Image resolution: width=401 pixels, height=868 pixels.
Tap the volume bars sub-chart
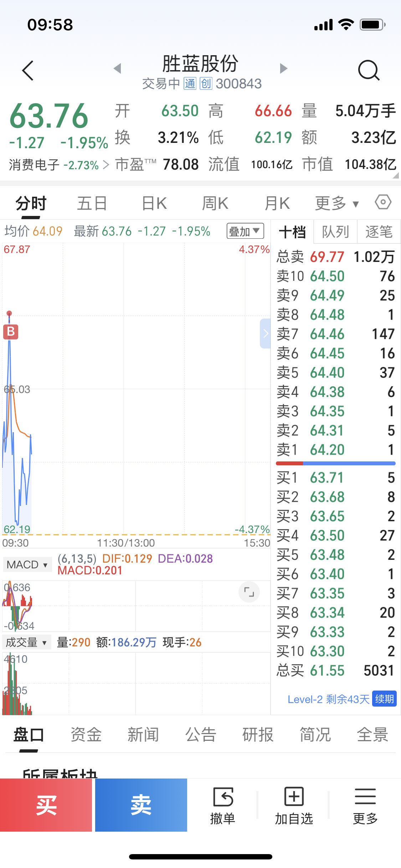pos(136,683)
